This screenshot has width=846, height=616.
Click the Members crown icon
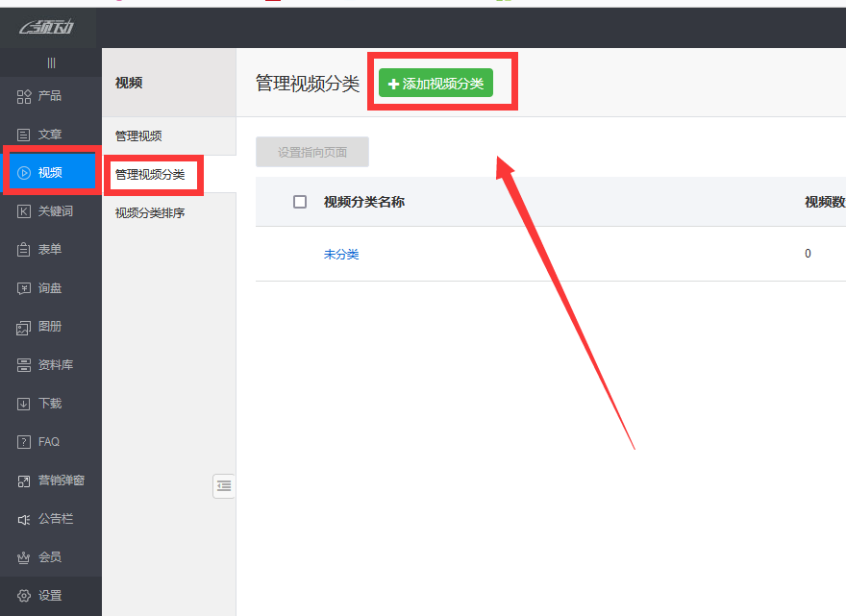coord(24,557)
